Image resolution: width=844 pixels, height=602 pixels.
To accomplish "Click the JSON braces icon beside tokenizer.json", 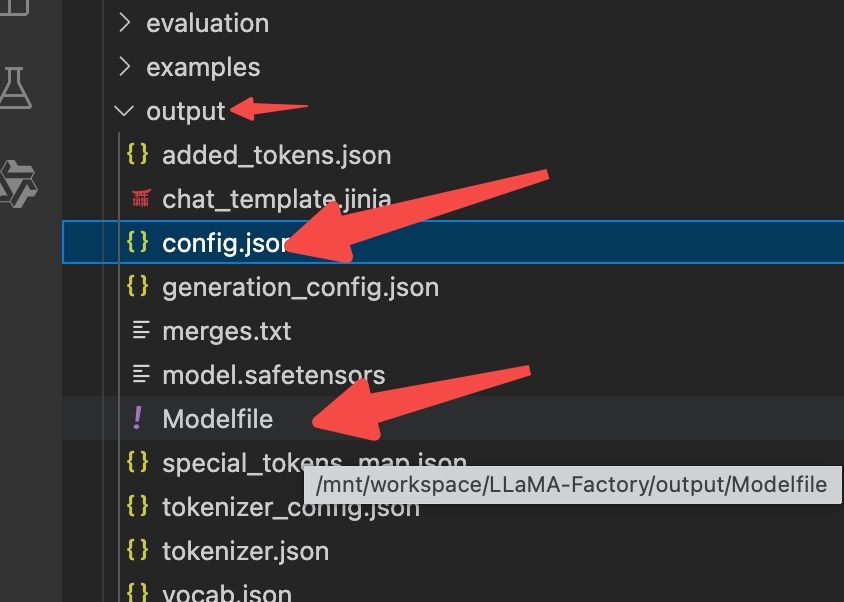I will click(139, 551).
